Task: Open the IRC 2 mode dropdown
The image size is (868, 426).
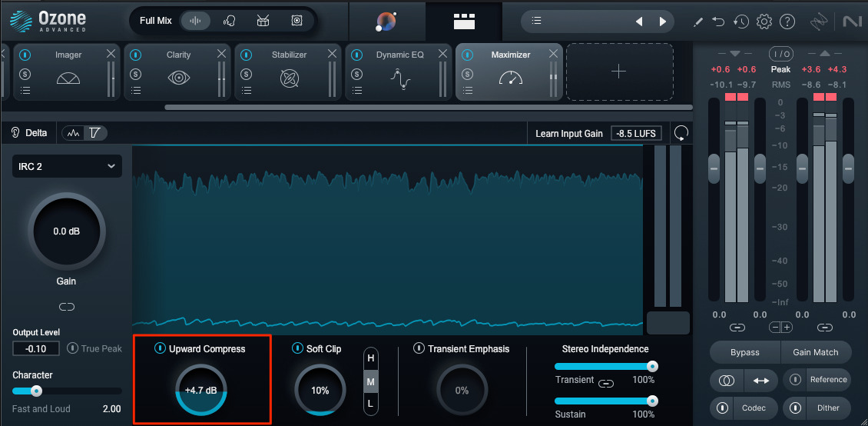Action: tap(67, 166)
